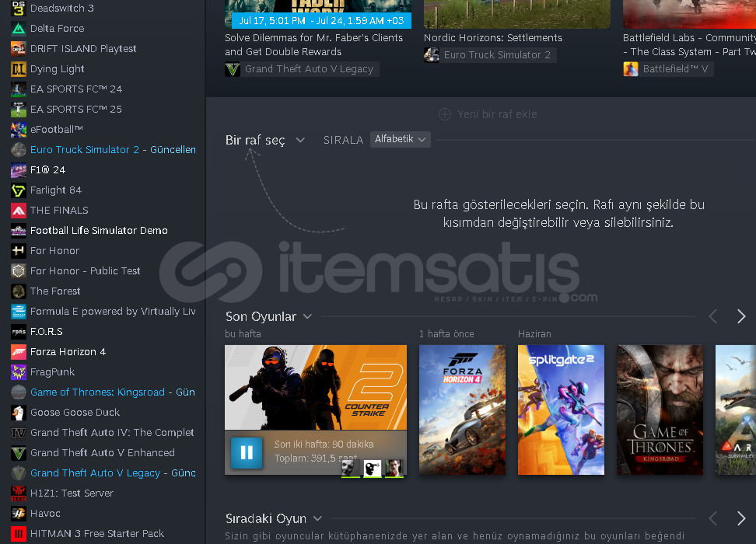Expand the 'Sıradaki Oyun' shelf menu
756x544 pixels.
pos(317,518)
